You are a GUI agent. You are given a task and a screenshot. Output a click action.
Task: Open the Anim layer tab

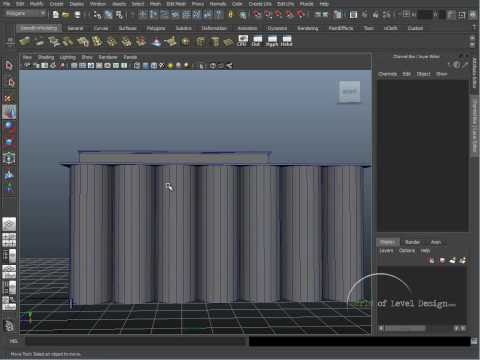click(x=436, y=242)
